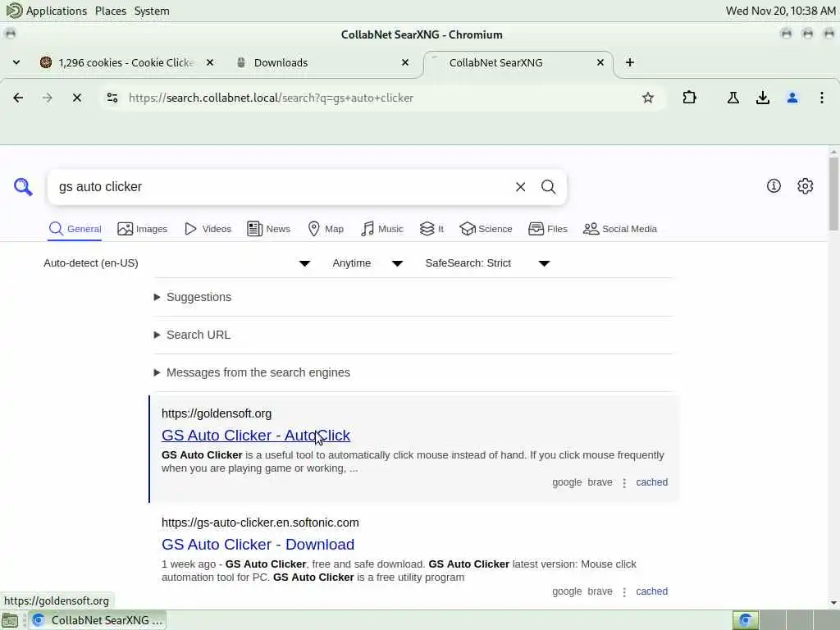Image resolution: width=840 pixels, height=630 pixels.
Task: Open the SafeSearch: Strict dropdown
Action: coord(487,263)
